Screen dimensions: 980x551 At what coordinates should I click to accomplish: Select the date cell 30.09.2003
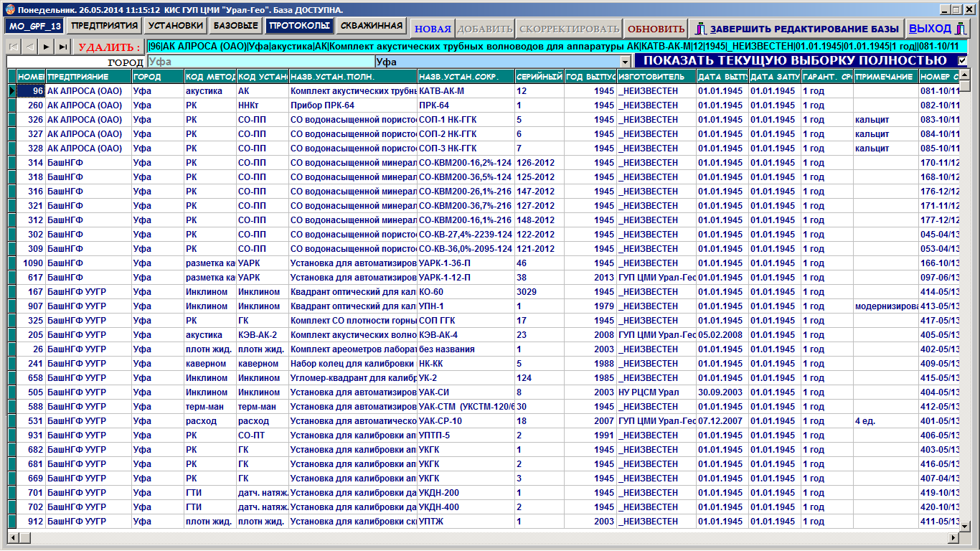pyautogui.click(x=722, y=392)
